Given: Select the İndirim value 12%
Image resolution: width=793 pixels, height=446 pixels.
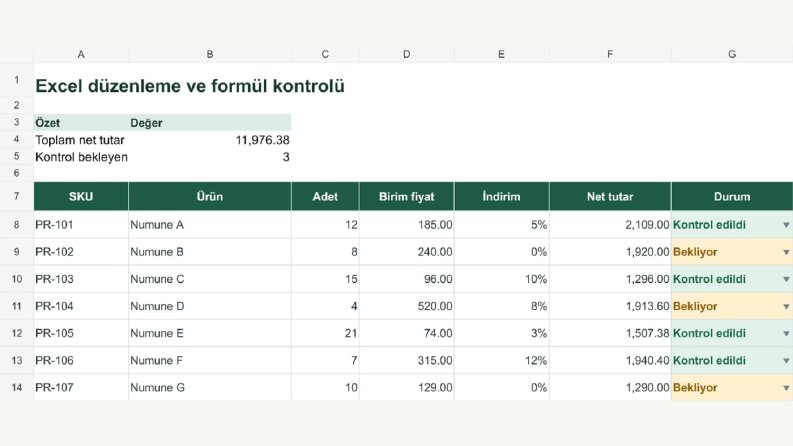Looking at the screenshot, I should [502, 361].
